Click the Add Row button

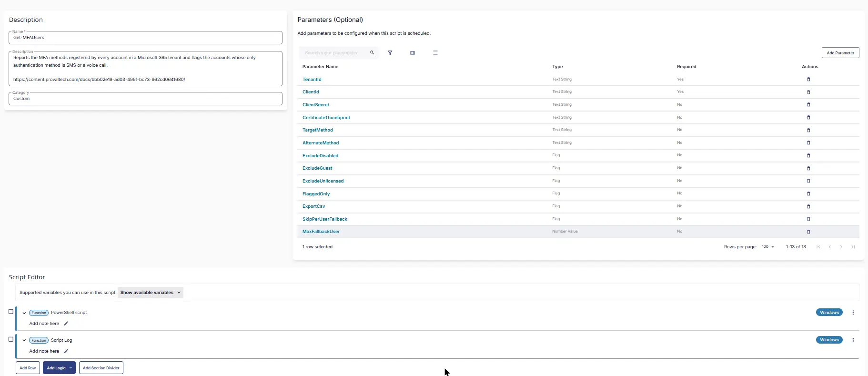(x=28, y=368)
